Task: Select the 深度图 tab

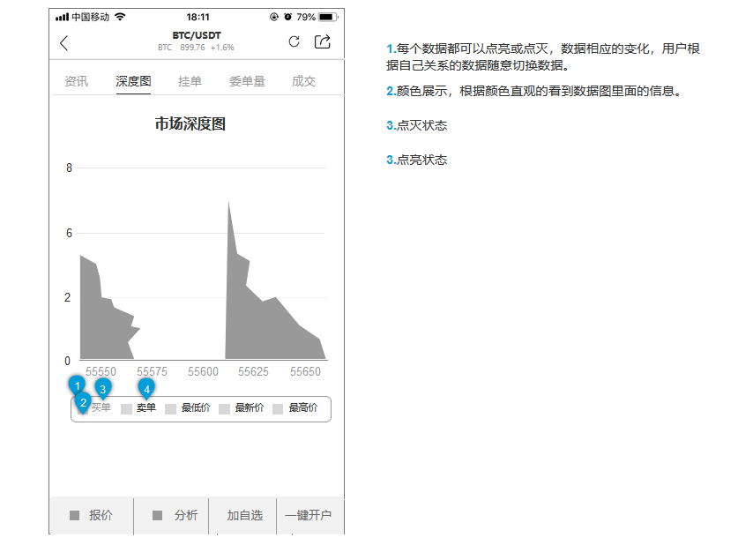Action: 134,81
